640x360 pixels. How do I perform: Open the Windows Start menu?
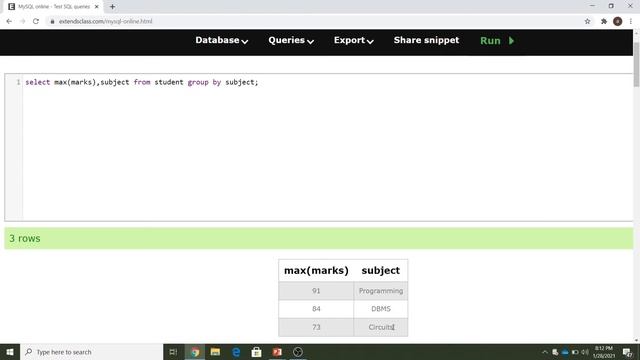[10, 352]
